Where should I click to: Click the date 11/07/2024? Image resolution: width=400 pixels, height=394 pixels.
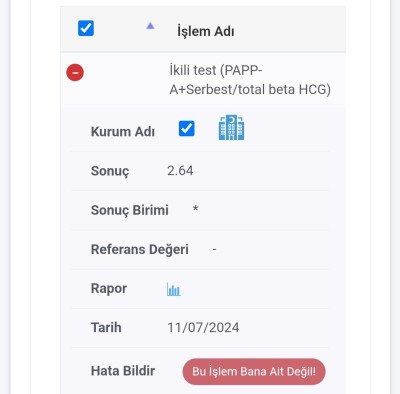pos(203,327)
